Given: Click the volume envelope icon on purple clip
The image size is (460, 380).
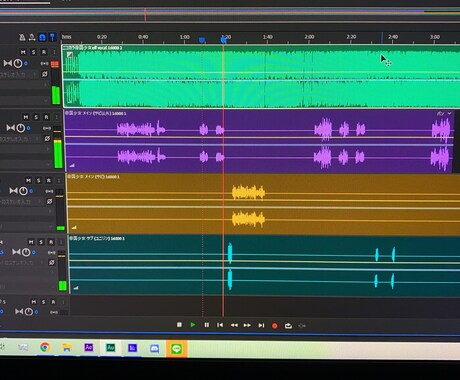Looking at the screenshot, I should click(x=72, y=165).
